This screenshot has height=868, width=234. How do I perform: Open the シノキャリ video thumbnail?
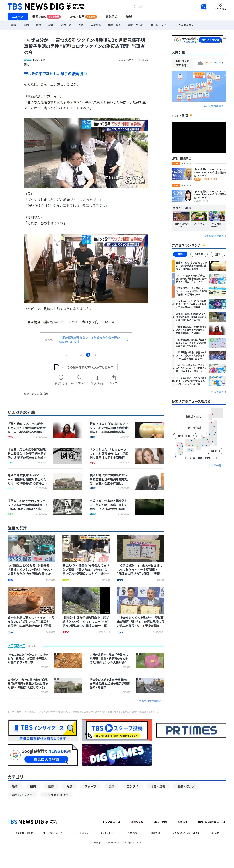(199, 216)
